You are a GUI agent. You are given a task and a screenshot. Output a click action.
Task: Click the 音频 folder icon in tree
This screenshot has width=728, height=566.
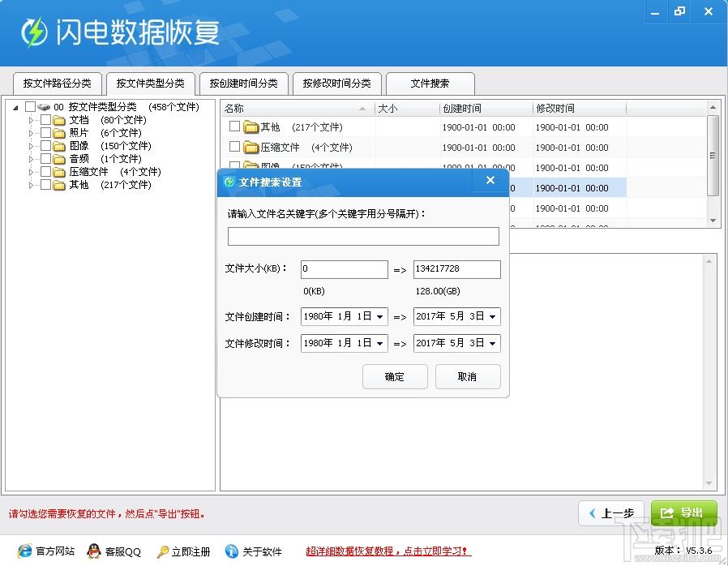click(59, 160)
